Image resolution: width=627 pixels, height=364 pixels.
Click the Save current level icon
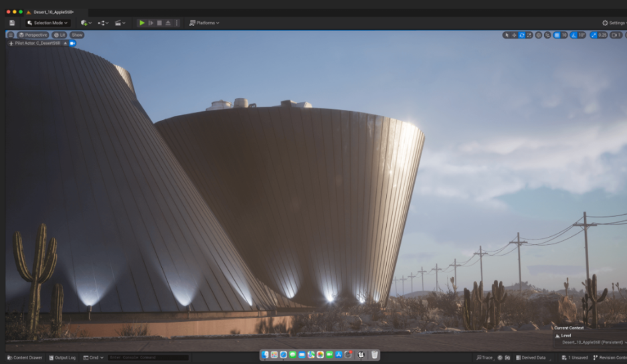click(x=12, y=23)
